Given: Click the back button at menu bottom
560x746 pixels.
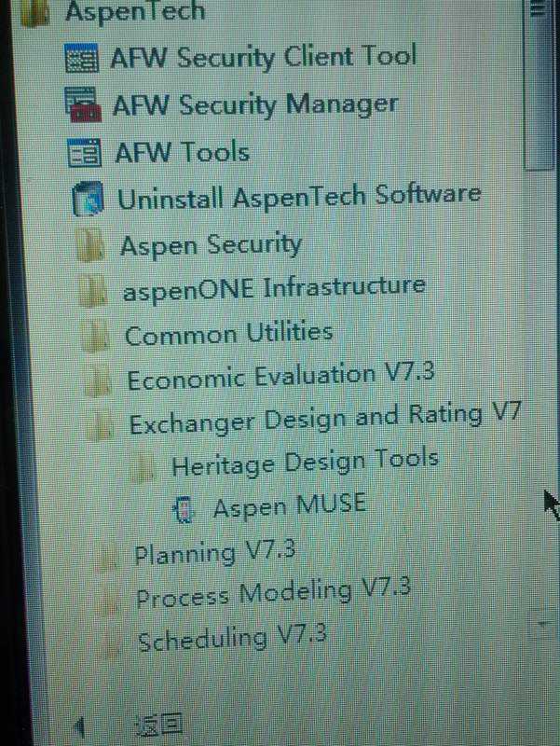Looking at the screenshot, I should click(x=158, y=725).
